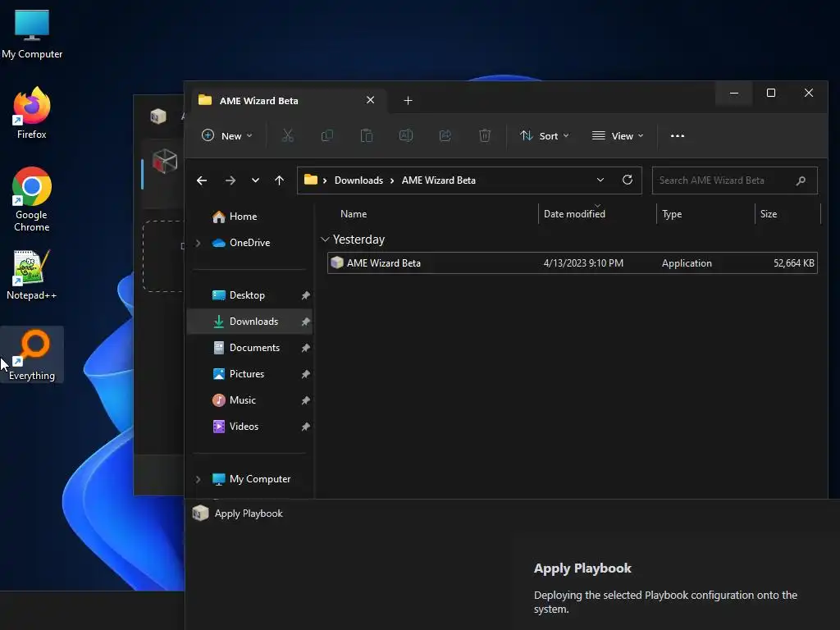Select the Everything search desktop shortcut

(x=32, y=354)
